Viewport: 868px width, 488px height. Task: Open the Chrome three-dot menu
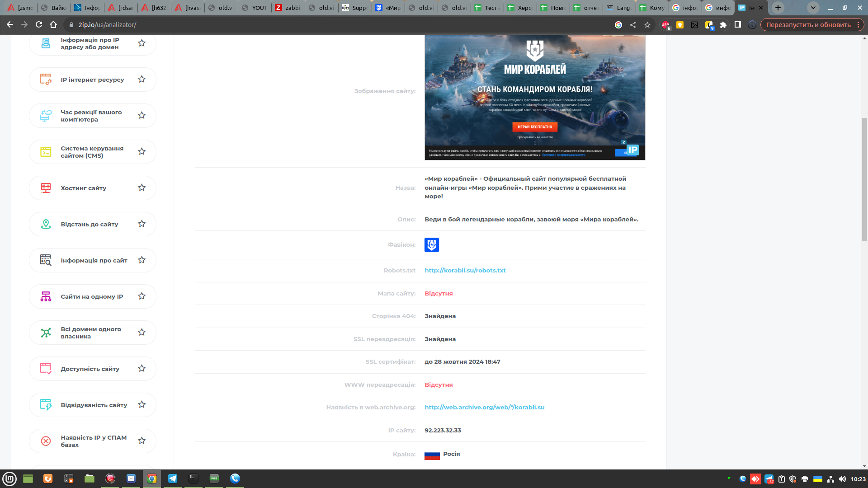click(x=858, y=25)
